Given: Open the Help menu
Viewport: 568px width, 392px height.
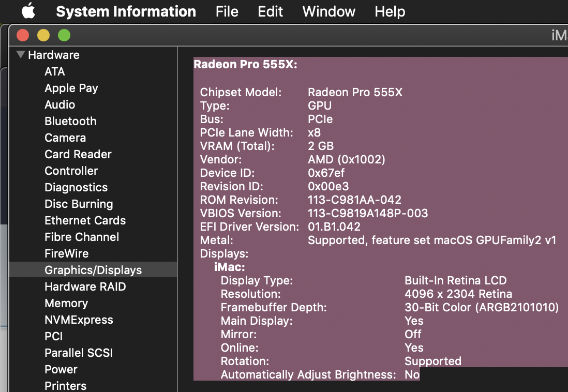Looking at the screenshot, I should click(x=390, y=11).
